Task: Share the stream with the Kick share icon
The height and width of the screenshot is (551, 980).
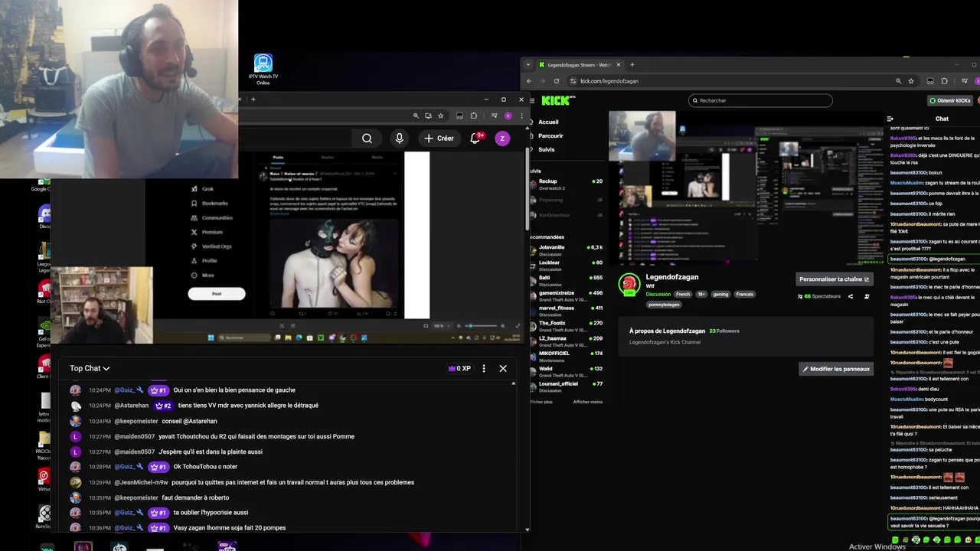Action: click(851, 296)
